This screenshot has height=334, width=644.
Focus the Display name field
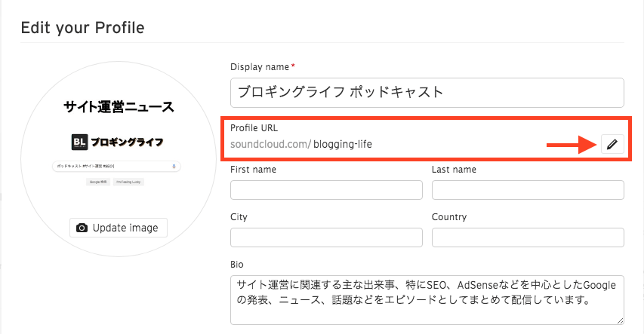click(427, 93)
